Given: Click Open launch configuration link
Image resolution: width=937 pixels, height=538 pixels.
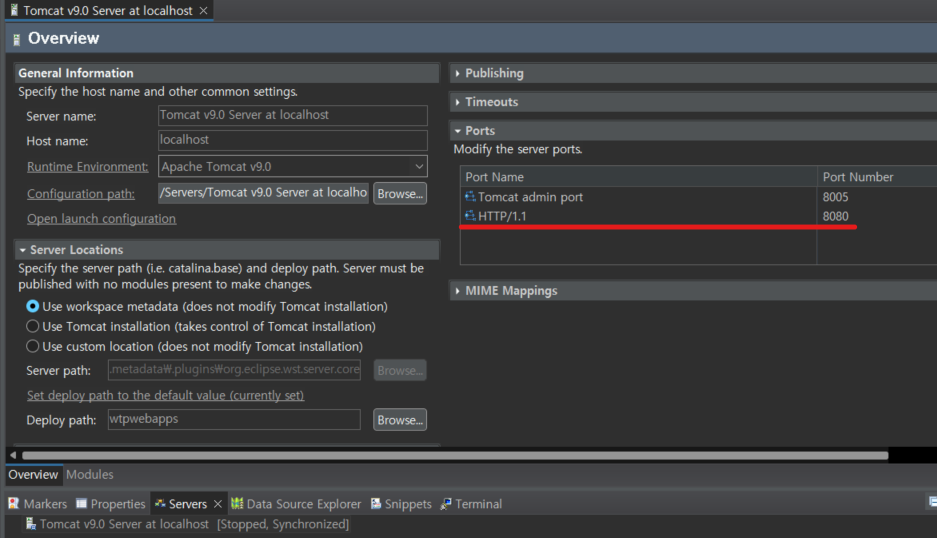Looking at the screenshot, I should [x=102, y=219].
